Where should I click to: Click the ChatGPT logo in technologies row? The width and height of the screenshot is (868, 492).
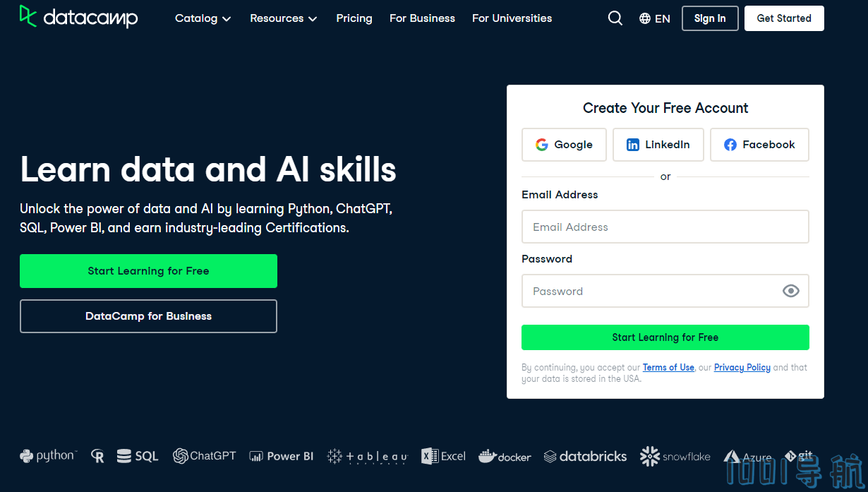click(205, 456)
